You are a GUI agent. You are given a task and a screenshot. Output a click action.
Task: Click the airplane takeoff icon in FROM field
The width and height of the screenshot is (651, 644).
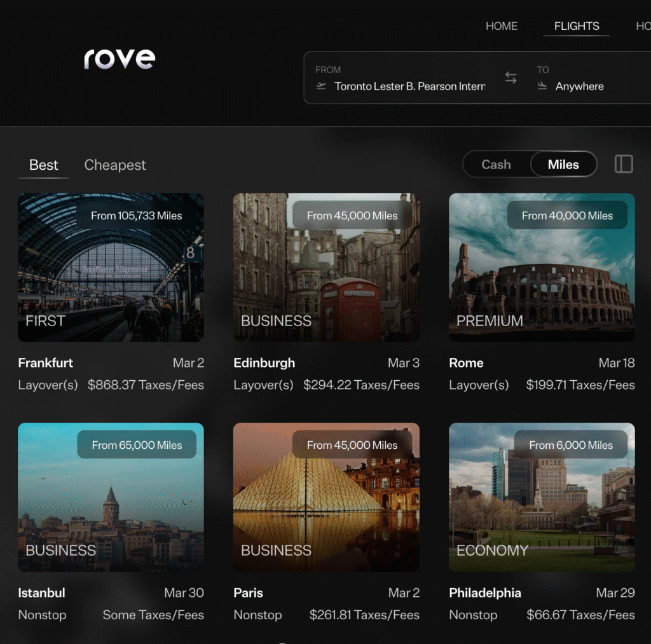pos(321,86)
